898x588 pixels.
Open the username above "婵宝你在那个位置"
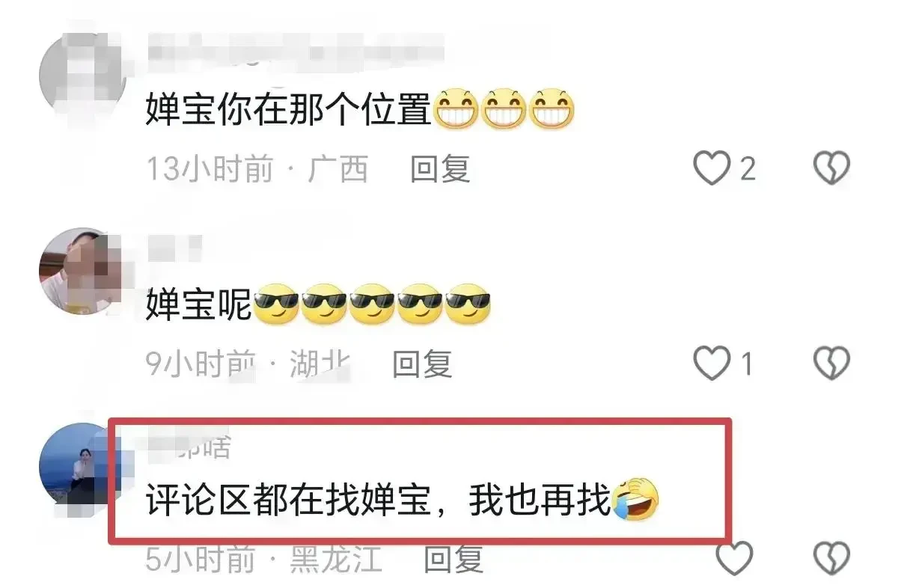pos(296,54)
